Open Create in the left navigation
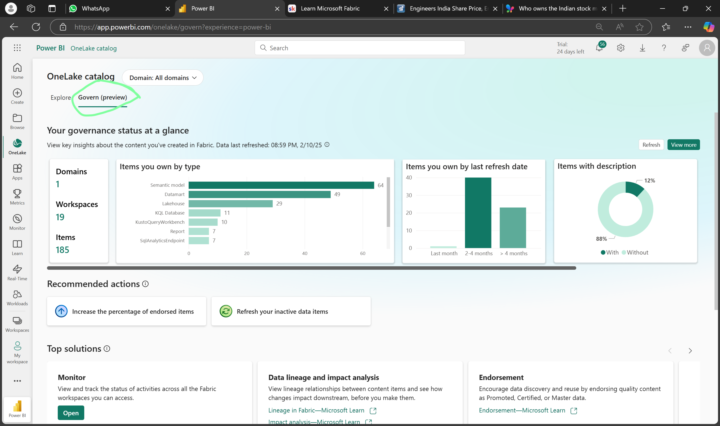720x426 pixels. 17,96
